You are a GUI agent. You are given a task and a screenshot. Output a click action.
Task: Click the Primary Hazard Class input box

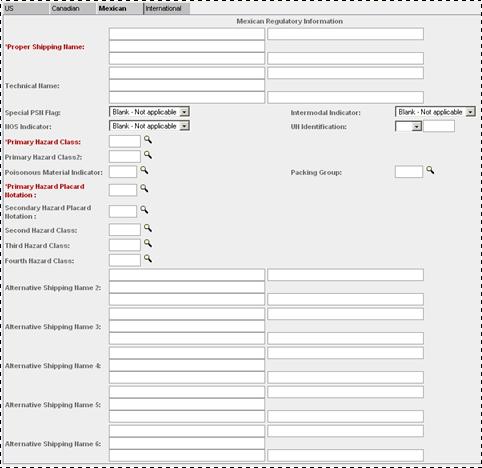coord(125,141)
